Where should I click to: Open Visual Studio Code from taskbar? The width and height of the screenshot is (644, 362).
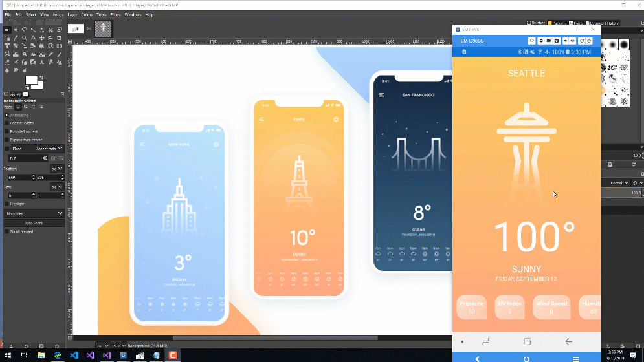tap(74, 355)
